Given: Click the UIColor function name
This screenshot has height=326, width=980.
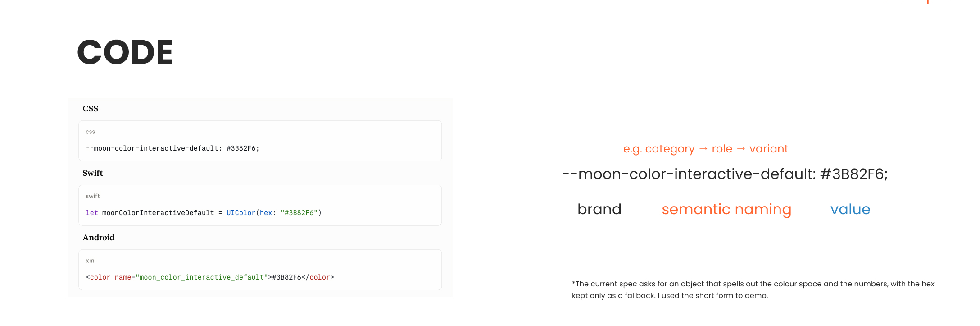Looking at the screenshot, I should pyautogui.click(x=241, y=213).
